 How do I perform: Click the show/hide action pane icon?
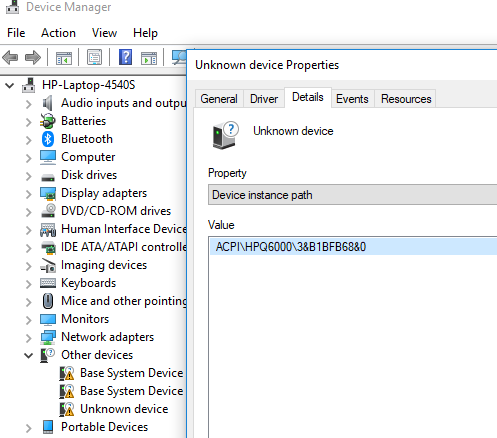click(x=149, y=58)
